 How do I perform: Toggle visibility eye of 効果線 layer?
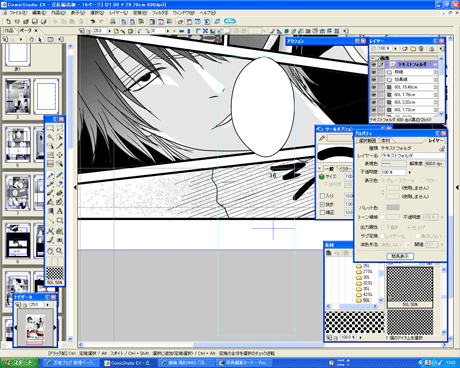(x=374, y=80)
